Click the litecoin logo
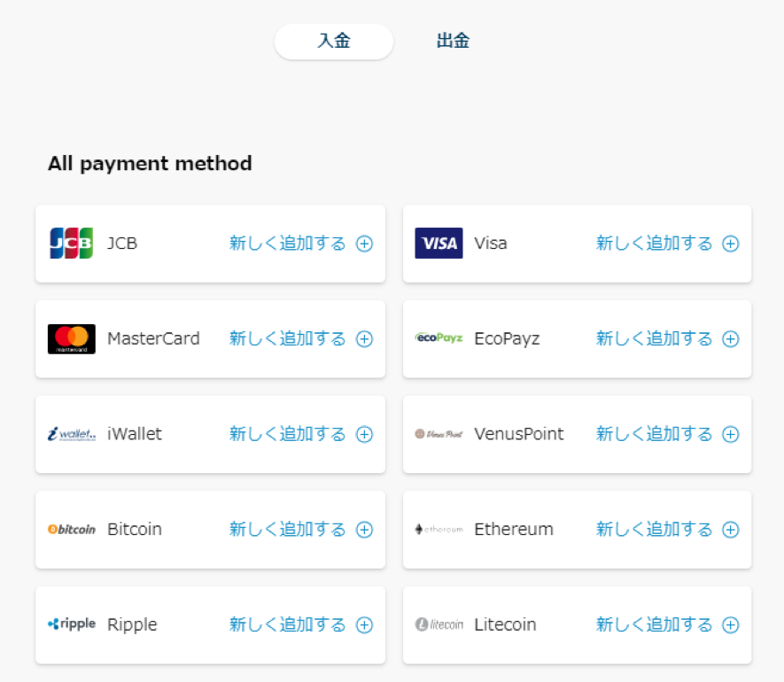 (x=439, y=624)
